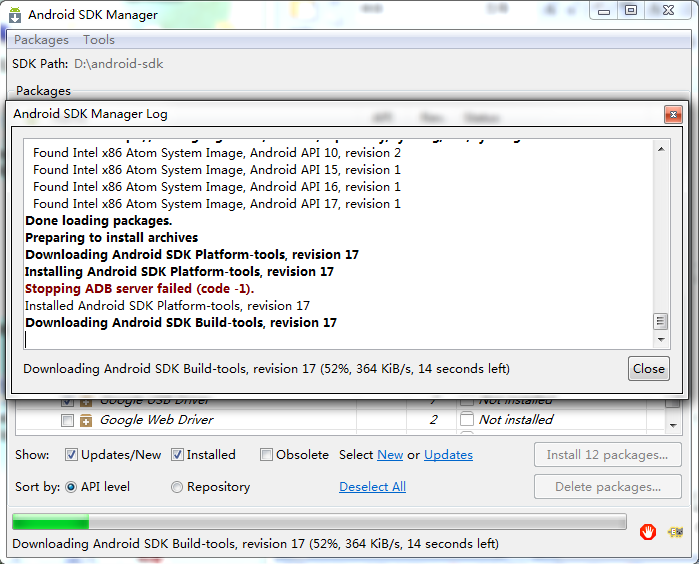The image size is (699, 564).
Task: Open the log window icon in status bar
Action: click(x=675, y=531)
